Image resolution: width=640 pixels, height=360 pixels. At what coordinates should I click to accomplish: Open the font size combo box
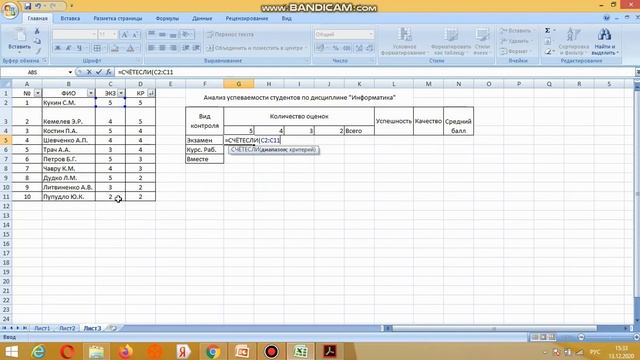tap(107, 35)
